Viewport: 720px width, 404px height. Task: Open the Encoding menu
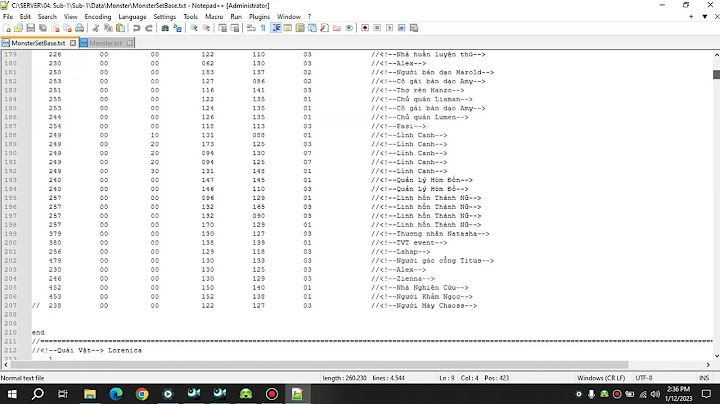98,17
